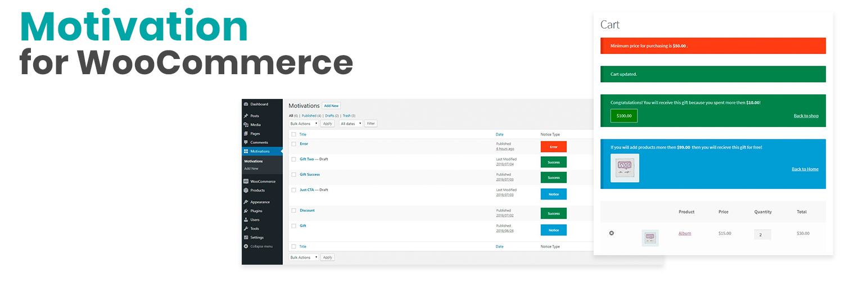Open the WooCommerce sidebar icon

[246, 182]
